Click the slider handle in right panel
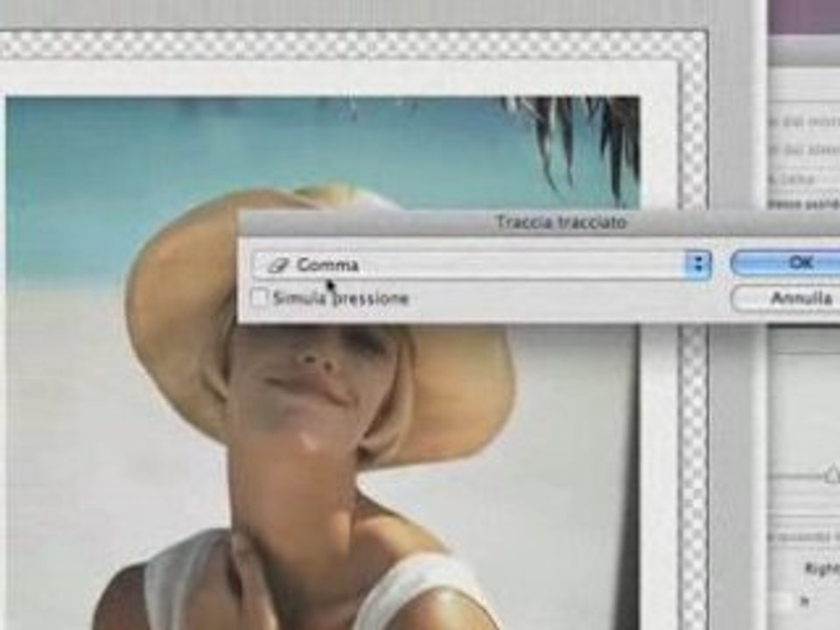 coord(832,474)
